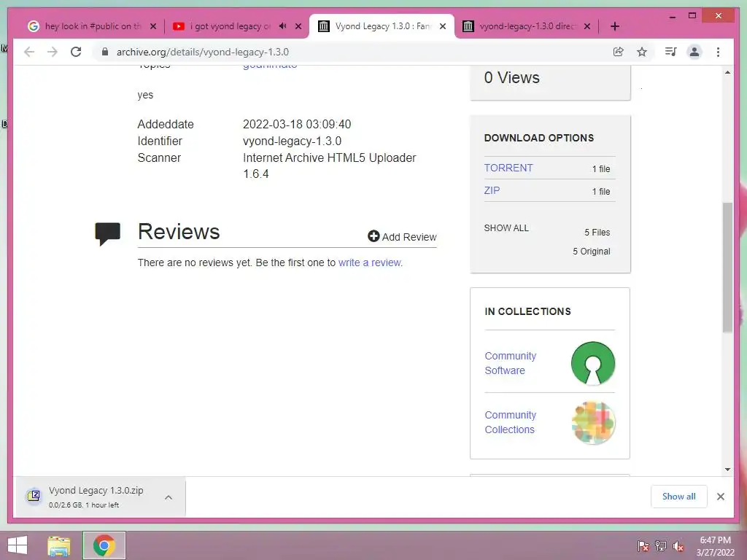Click the forward navigation arrow
This screenshot has height=560, width=747.
[x=53, y=52]
